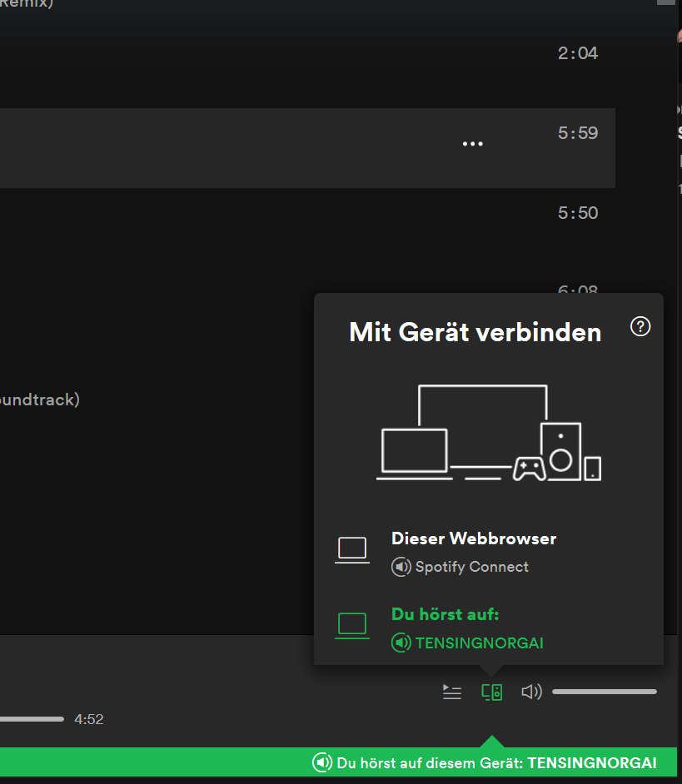Click the 2:04 track duration
The height and width of the screenshot is (784, 682).
(x=578, y=53)
